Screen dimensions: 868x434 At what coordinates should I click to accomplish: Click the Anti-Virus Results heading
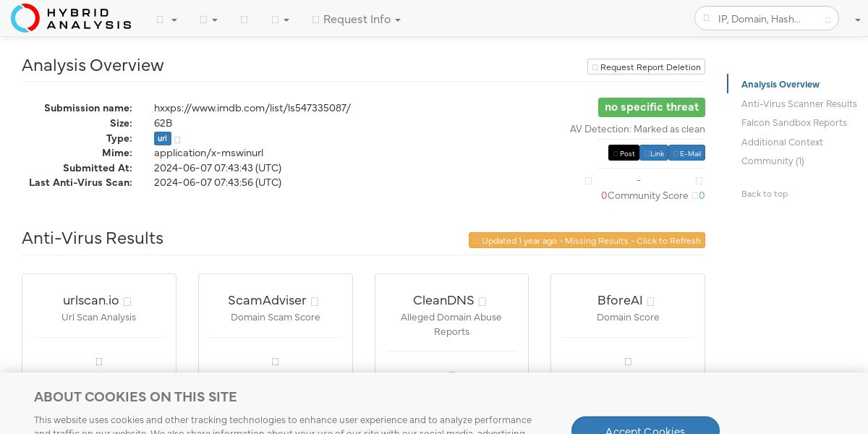(x=93, y=238)
